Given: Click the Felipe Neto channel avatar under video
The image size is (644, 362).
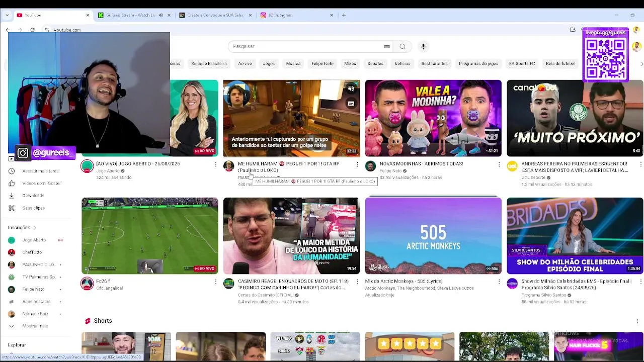Looking at the screenshot, I should (x=370, y=166).
